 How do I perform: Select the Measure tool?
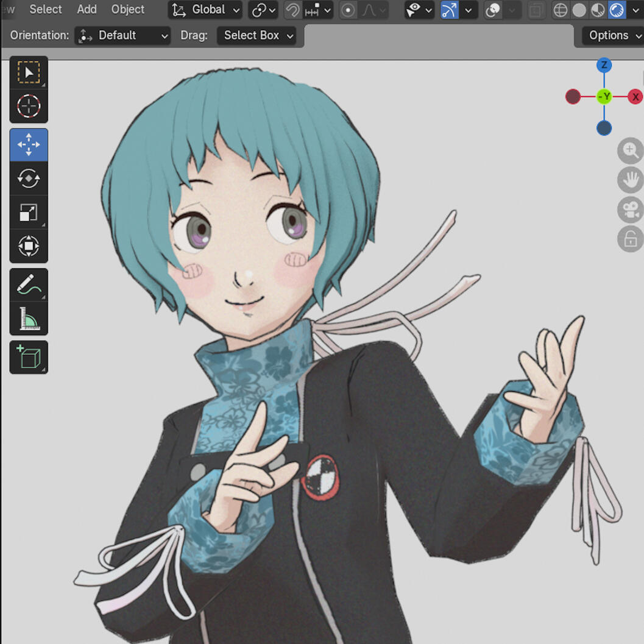29,318
